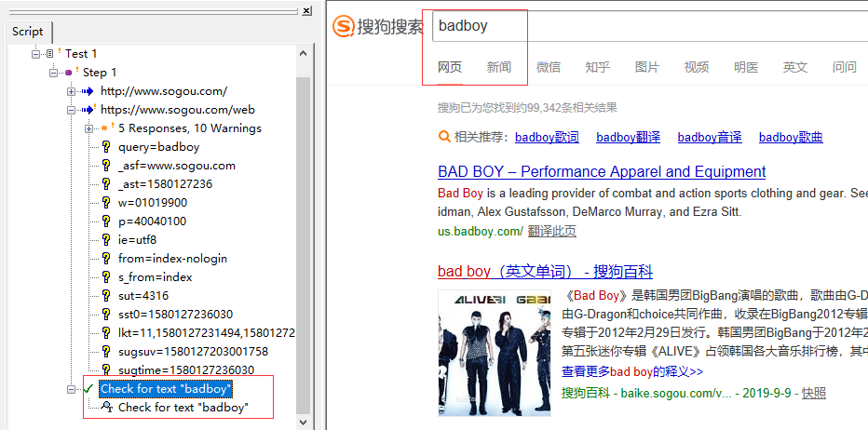This screenshot has width=868, height=430.
Task: Switch to the 视频 search tab
Action: [696, 68]
